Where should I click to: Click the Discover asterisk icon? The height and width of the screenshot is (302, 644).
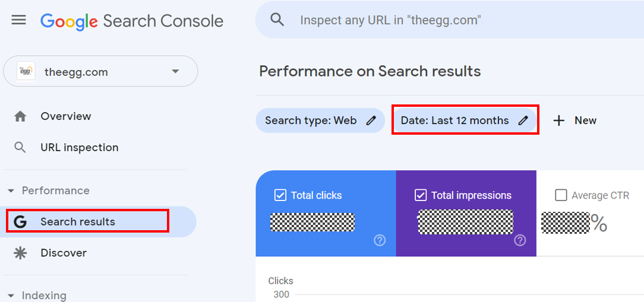point(20,253)
